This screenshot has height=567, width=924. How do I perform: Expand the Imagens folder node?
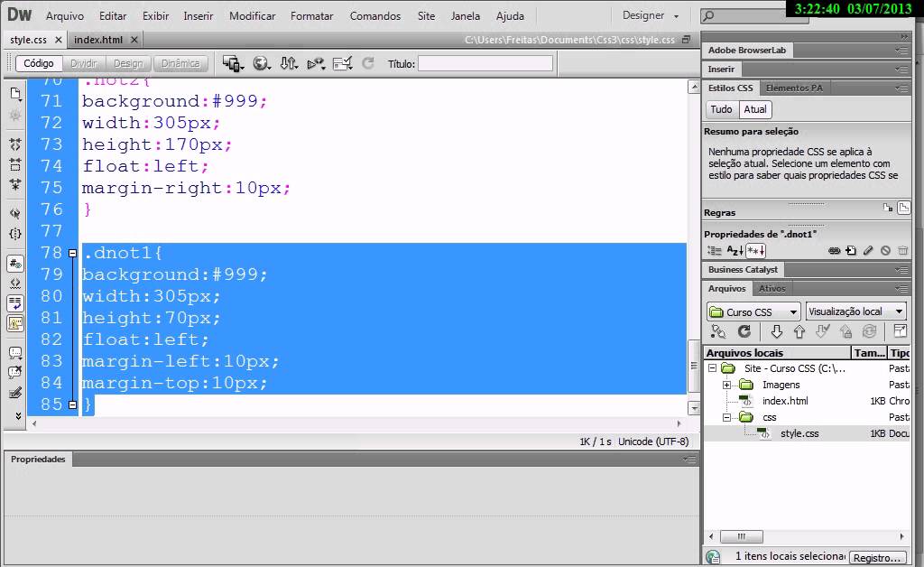coord(727,385)
